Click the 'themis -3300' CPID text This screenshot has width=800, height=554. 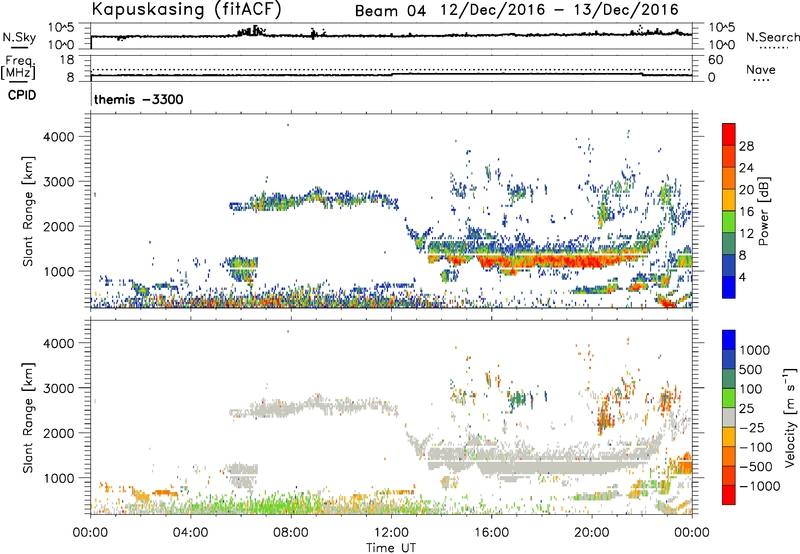[x=139, y=99]
